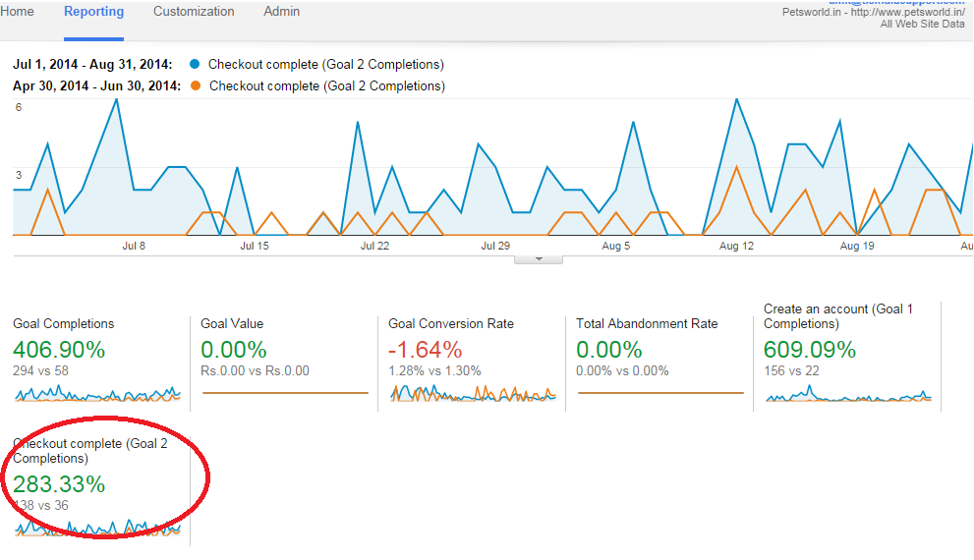Click the Goal Conversion Rate sparkline
This screenshot has height=560, width=974.
click(474, 394)
